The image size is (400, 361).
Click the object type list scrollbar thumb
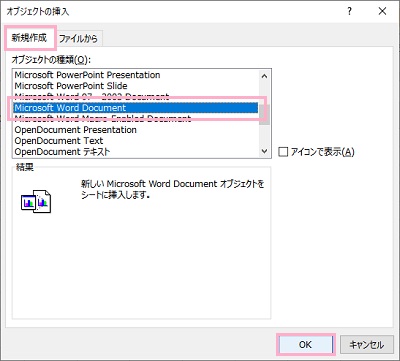coord(265,115)
